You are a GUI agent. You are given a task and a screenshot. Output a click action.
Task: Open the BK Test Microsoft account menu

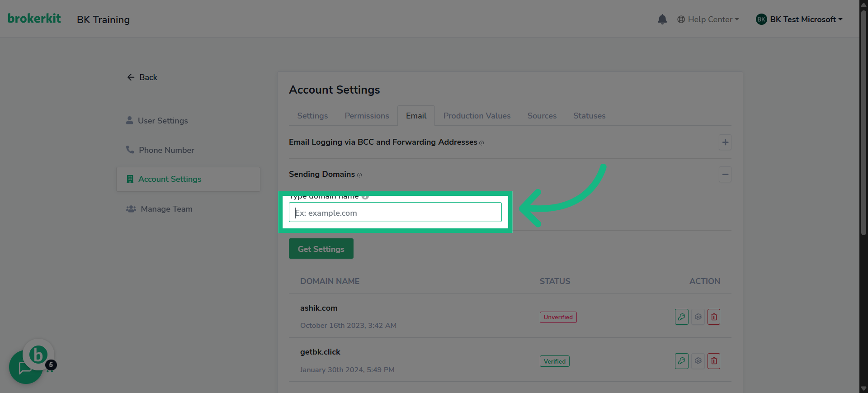(x=799, y=19)
